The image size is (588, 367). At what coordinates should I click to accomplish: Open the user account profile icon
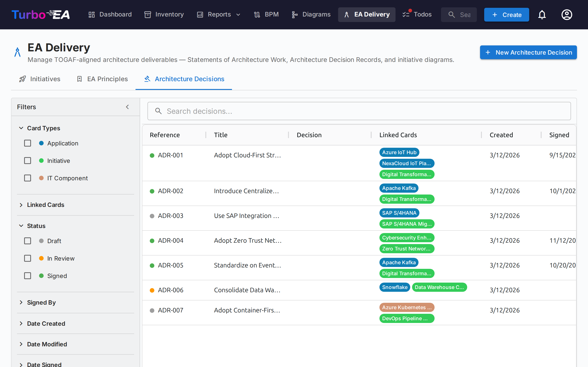tap(567, 14)
